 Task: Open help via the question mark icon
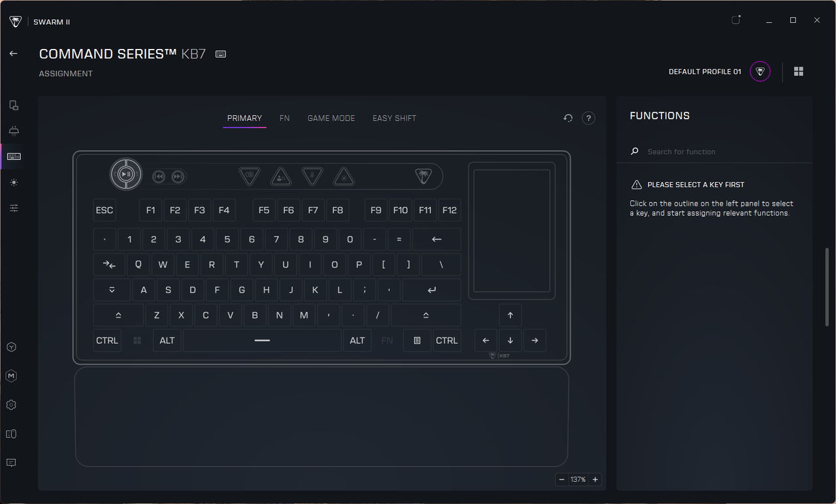(x=588, y=118)
